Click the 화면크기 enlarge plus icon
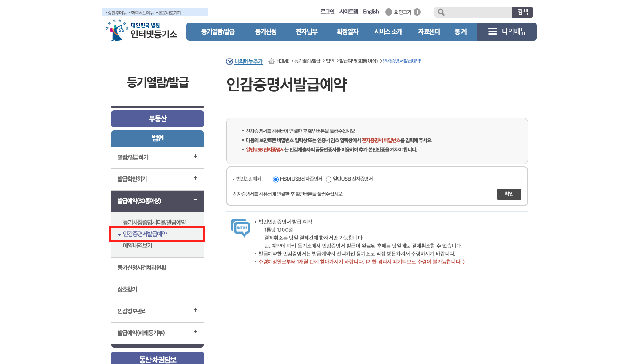This screenshot has height=364, width=639. (x=416, y=12)
